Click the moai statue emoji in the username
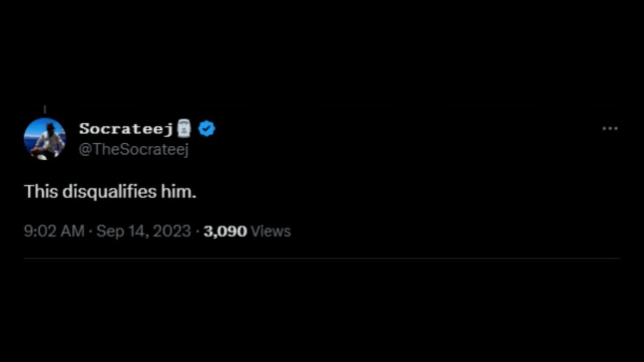Viewport: 644px width, 362px height. pos(185,128)
